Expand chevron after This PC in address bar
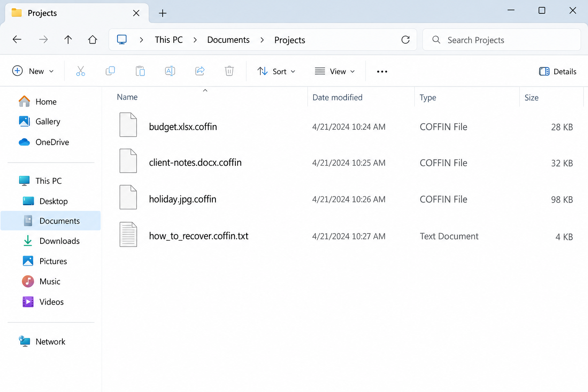The height and width of the screenshot is (392, 588). coord(195,40)
